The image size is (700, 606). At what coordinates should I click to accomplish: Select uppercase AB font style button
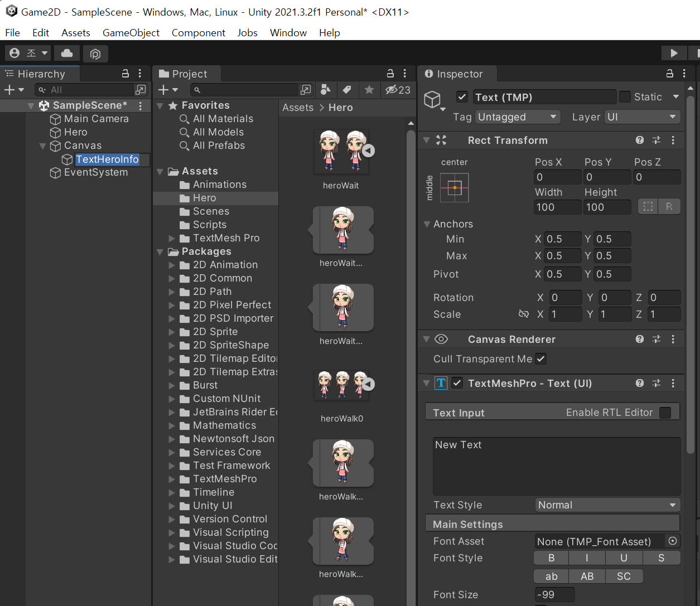[587, 576]
